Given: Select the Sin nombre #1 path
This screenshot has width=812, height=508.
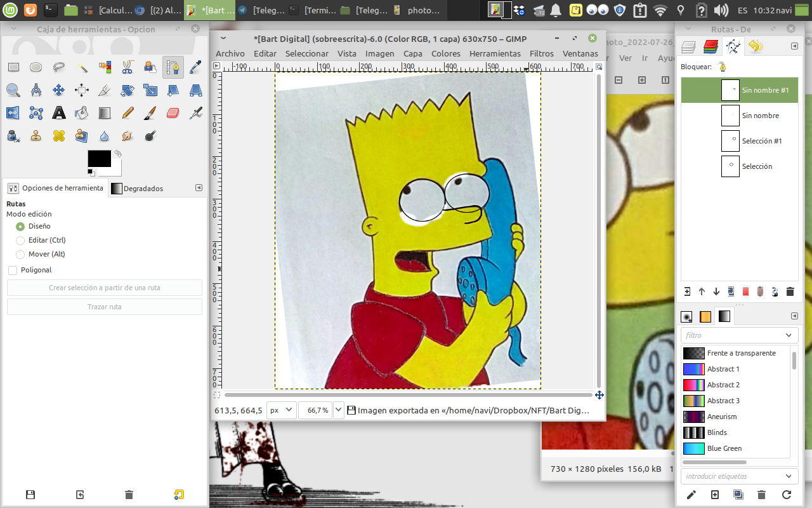Looking at the screenshot, I should click(740, 90).
